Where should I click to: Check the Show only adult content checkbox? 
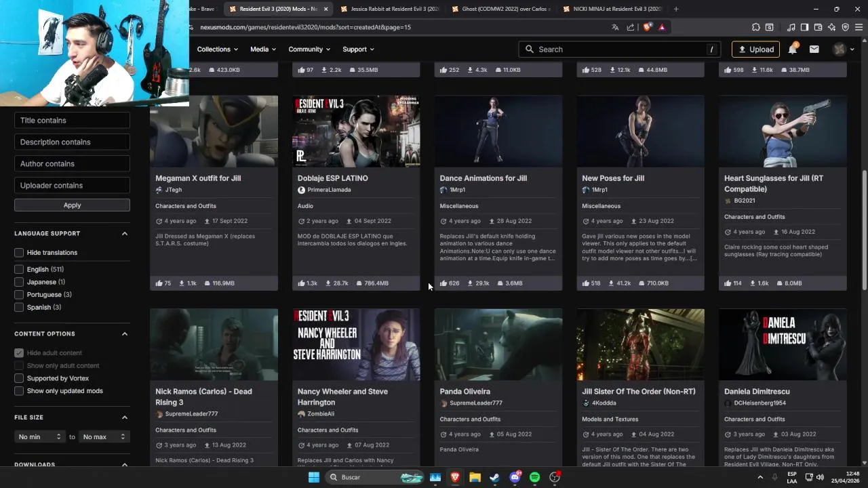(19, 366)
